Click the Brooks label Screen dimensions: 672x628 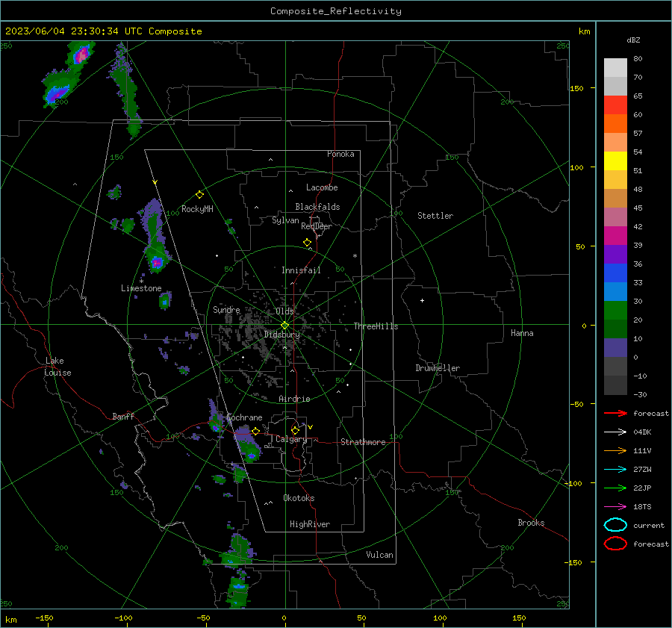tap(531, 523)
